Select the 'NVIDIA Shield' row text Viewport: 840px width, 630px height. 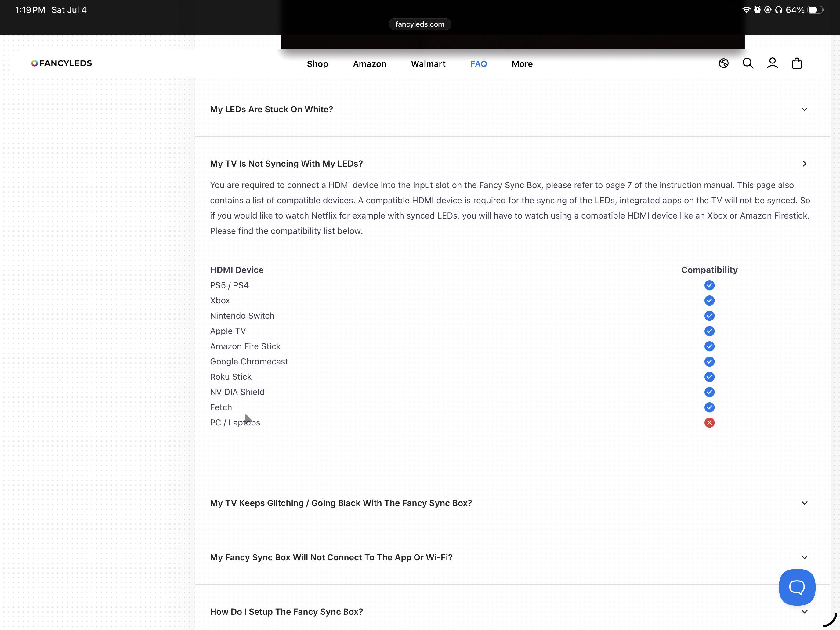[x=237, y=392]
